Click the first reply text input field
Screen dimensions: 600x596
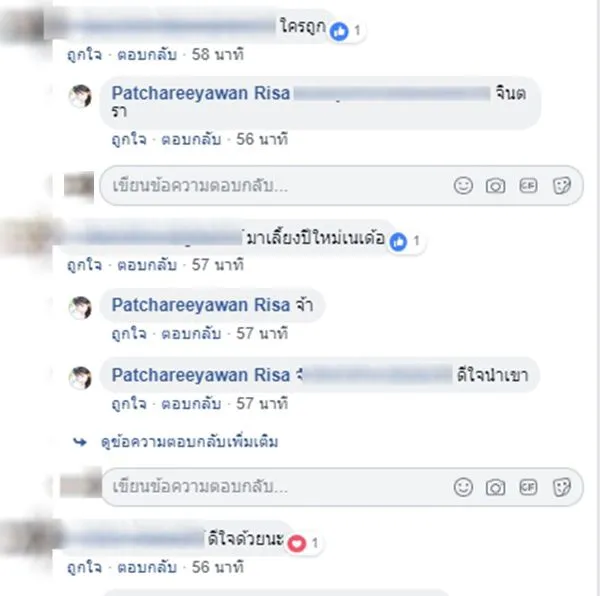pos(341,186)
